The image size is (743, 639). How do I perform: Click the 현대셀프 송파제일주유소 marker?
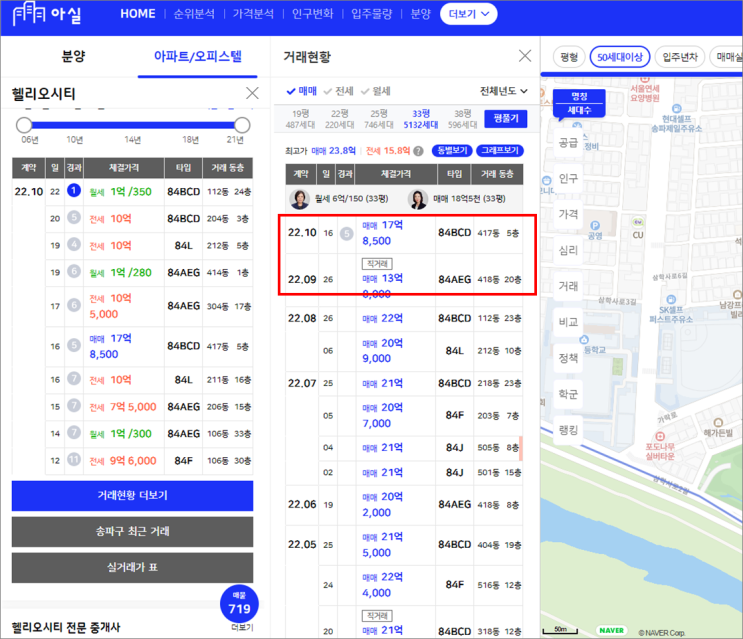677,108
